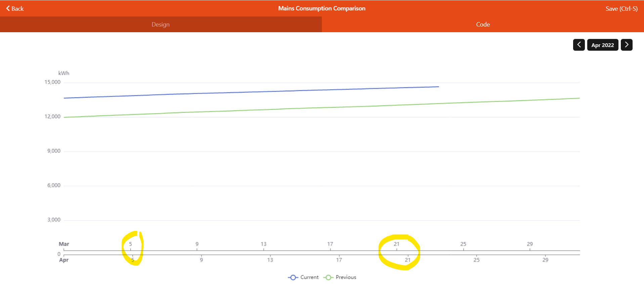Click the Mains Consumption Comparison title
This screenshot has width=644, height=284.
tap(322, 8)
